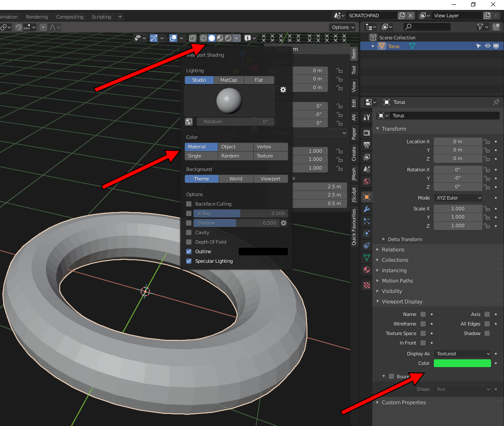Open Options dropdown in viewport header

343,27
